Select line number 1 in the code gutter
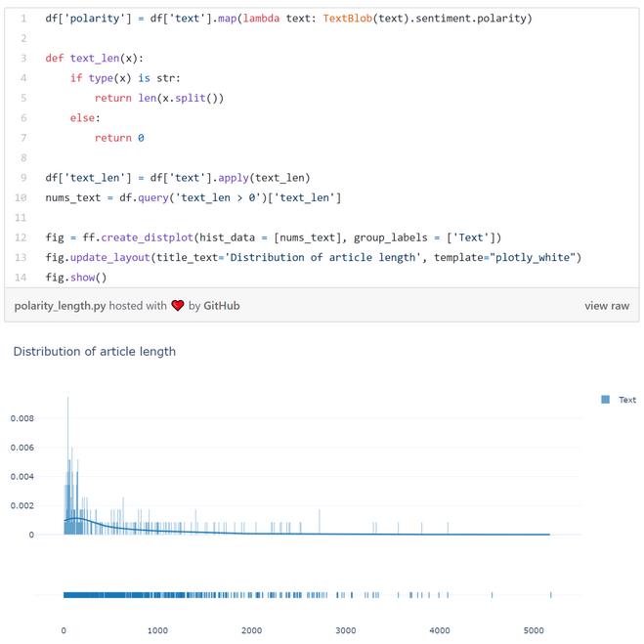This screenshot has width=644, height=644. (22, 19)
